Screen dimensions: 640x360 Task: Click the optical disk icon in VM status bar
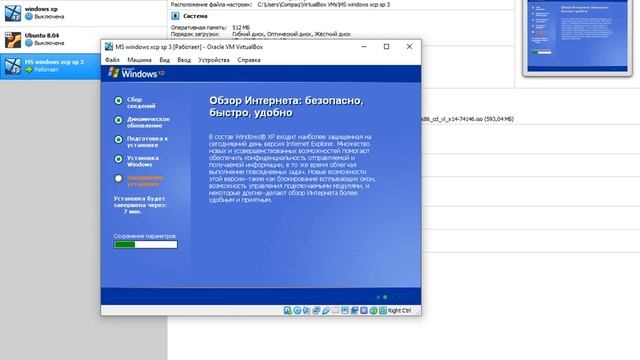pyautogui.click(x=297, y=311)
